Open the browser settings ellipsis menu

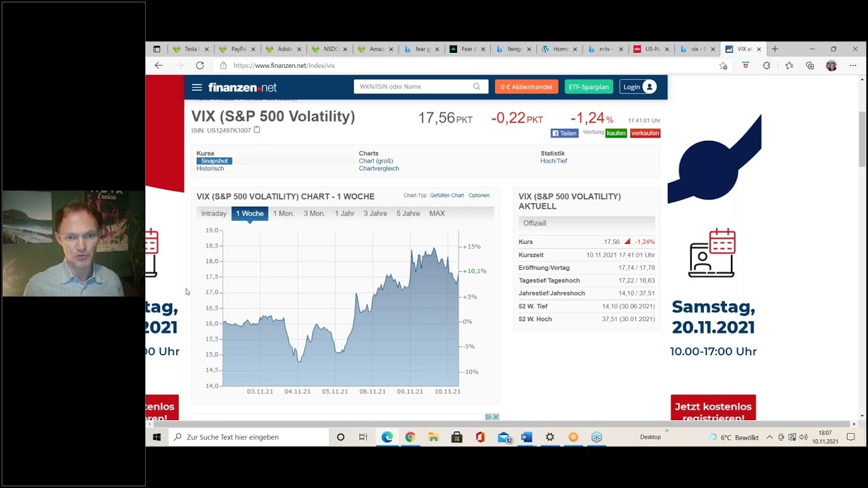click(x=852, y=66)
